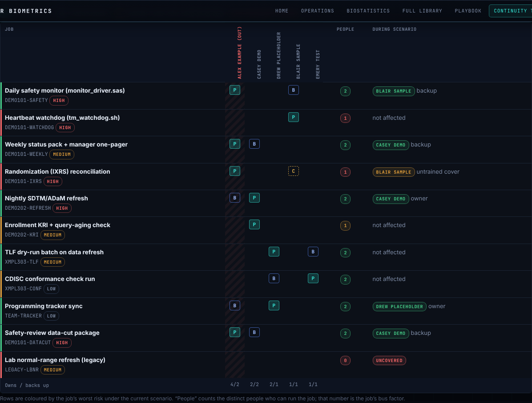Select Blair Sample's P badge in Heartbeat watchdog row
The height and width of the screenshot is (403, 532).
pyautogui.click(x=294, y=117)
